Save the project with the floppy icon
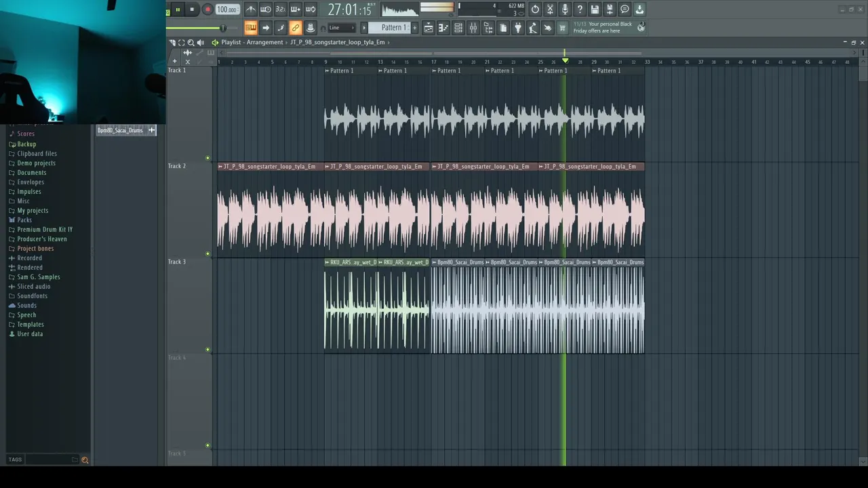The image size is (868, 488). pyautogui.click(x=595, y=9)
